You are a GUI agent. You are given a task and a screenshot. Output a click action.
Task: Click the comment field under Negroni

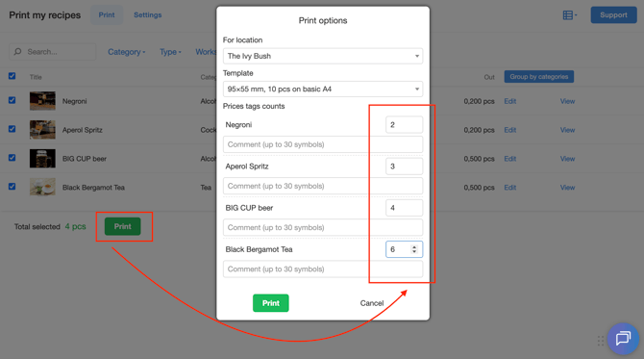323,144
